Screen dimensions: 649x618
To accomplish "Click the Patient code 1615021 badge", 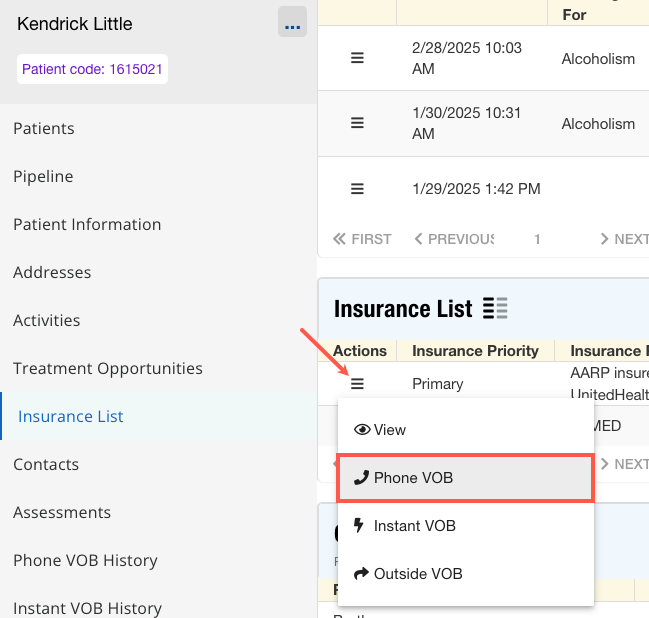I will [x=92, y=69].
